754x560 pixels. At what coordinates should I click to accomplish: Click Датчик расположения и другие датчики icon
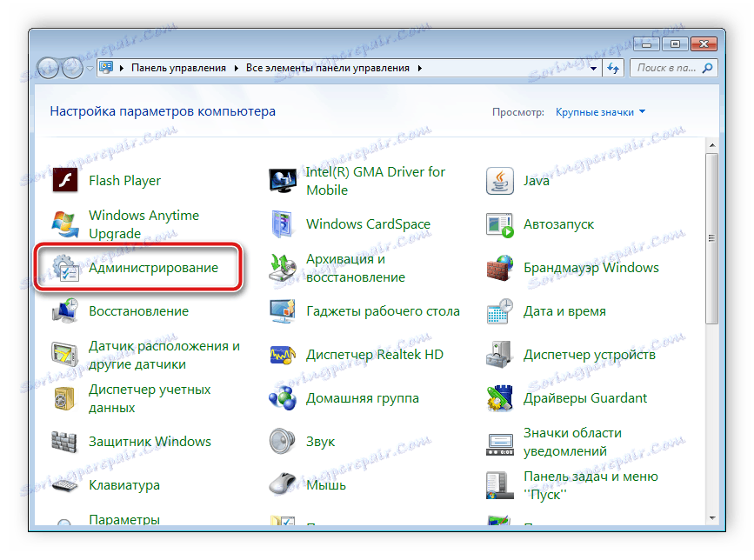click(65, 355)
